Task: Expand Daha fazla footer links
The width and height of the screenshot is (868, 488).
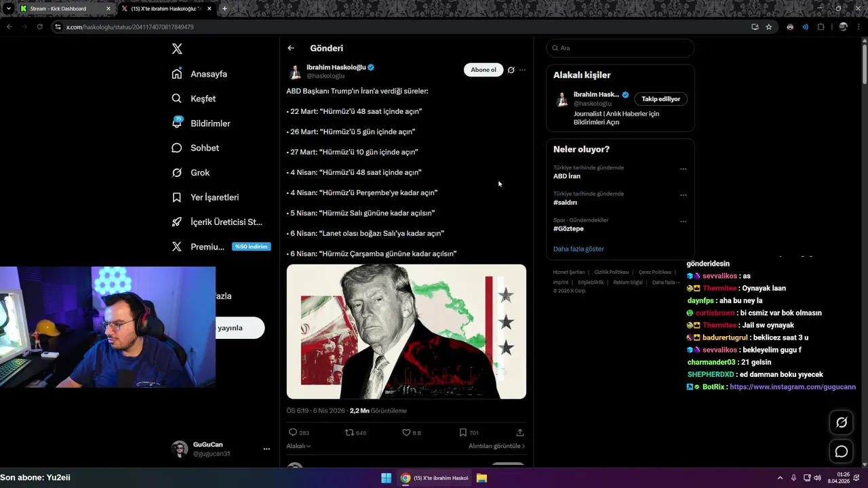Action: (x=666, y=283)
